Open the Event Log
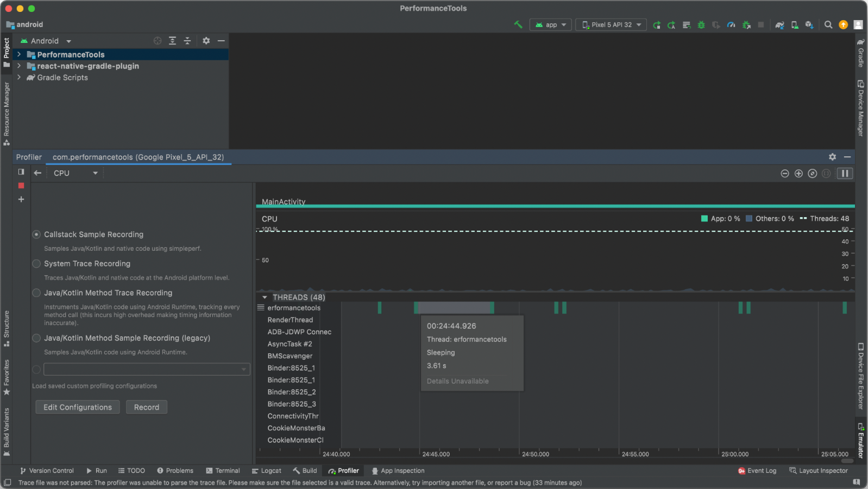 757,471
